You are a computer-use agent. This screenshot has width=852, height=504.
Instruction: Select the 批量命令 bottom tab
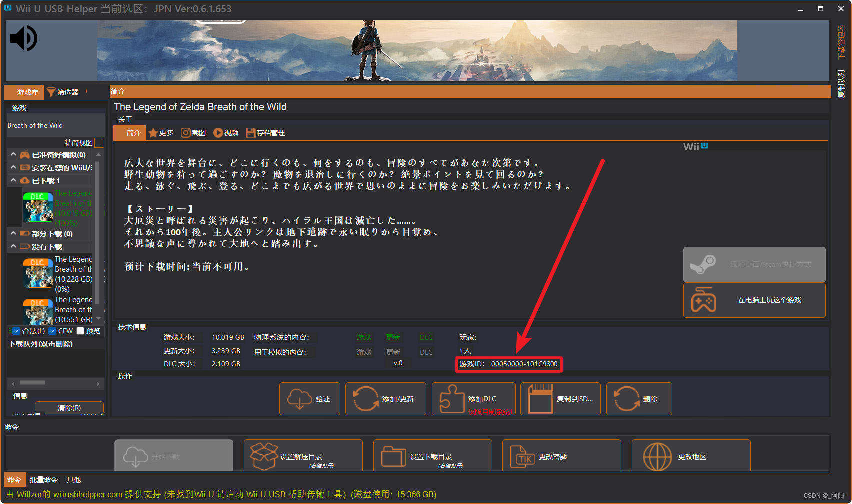(44, 480)
